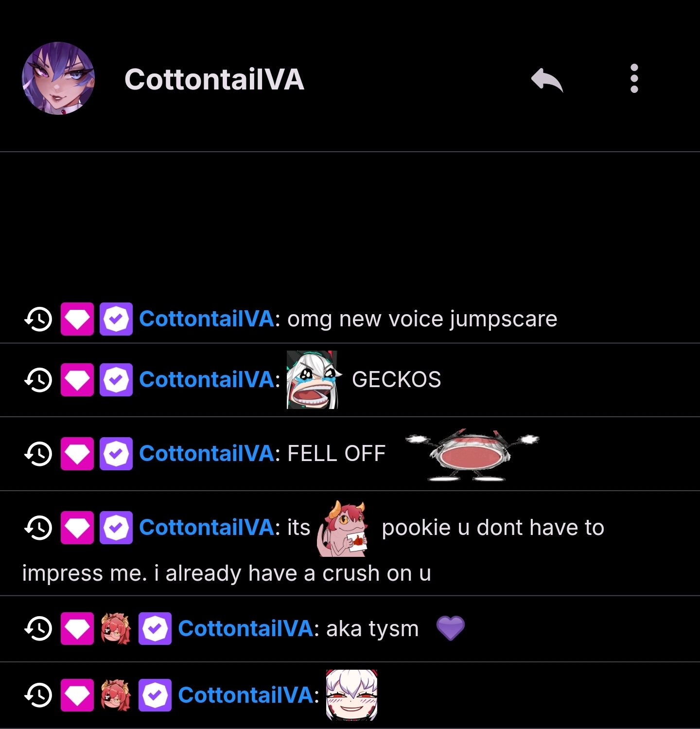This screenshot has height=729, width=700.
Task: Click history icon beside the 'aka tysm' message
Action: (x=38, y=628)
